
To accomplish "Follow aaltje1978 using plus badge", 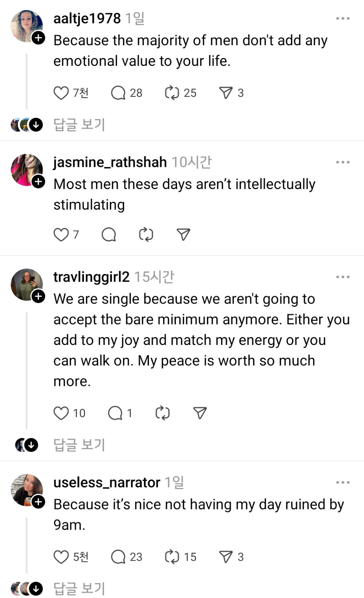I will pos(38,38).
